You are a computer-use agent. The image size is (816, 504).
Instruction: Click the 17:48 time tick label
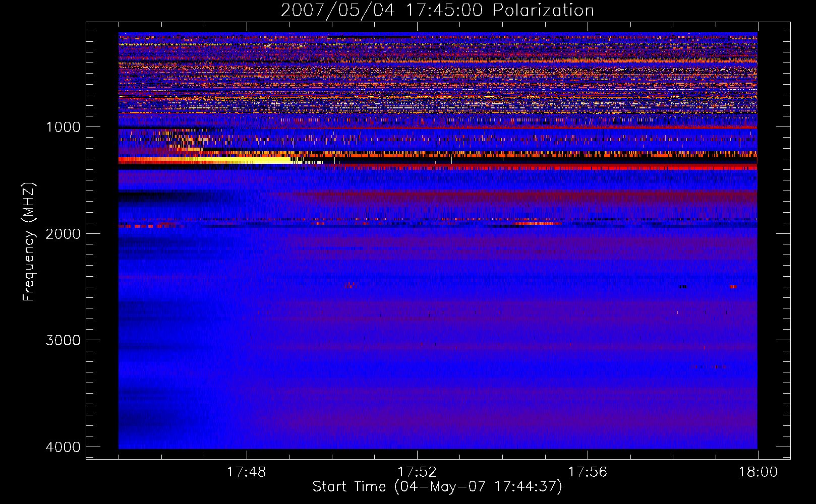click(x=247, y=472)
